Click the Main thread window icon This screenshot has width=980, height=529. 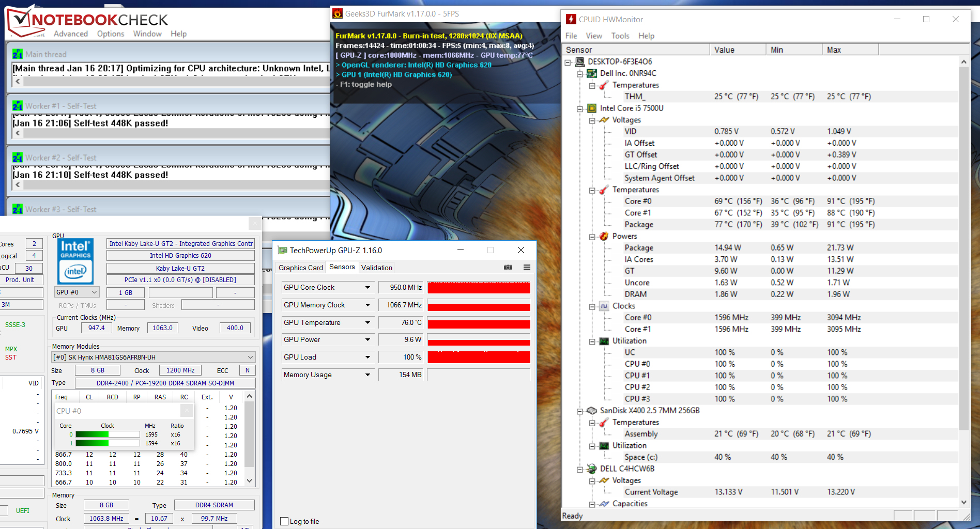tap(18, 54)
